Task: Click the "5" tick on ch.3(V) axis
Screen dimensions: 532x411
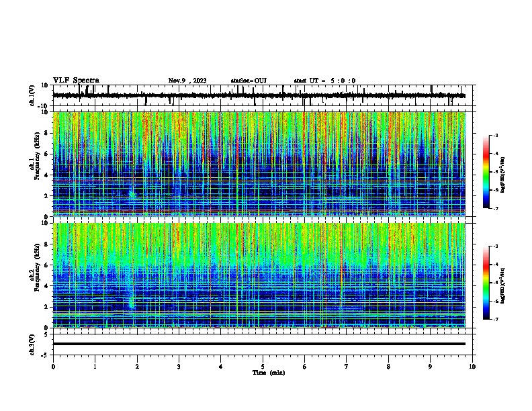Action: click(x=46, y=334)
